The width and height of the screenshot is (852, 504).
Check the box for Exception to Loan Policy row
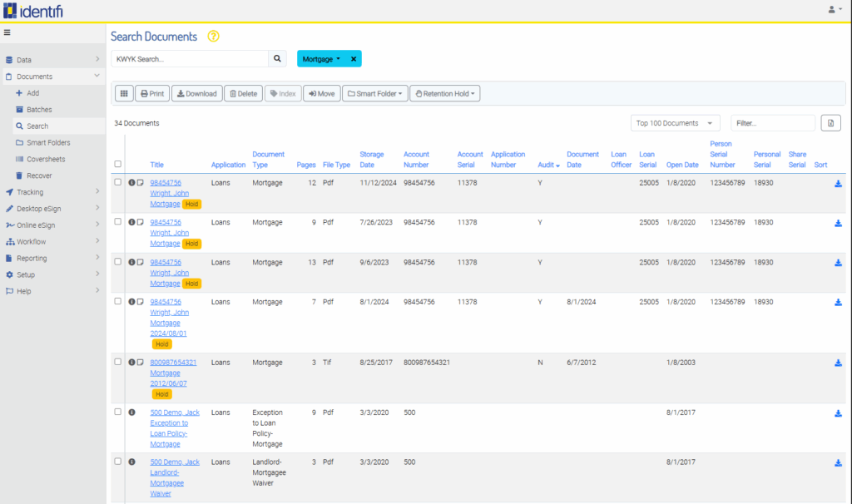(118, 412)
